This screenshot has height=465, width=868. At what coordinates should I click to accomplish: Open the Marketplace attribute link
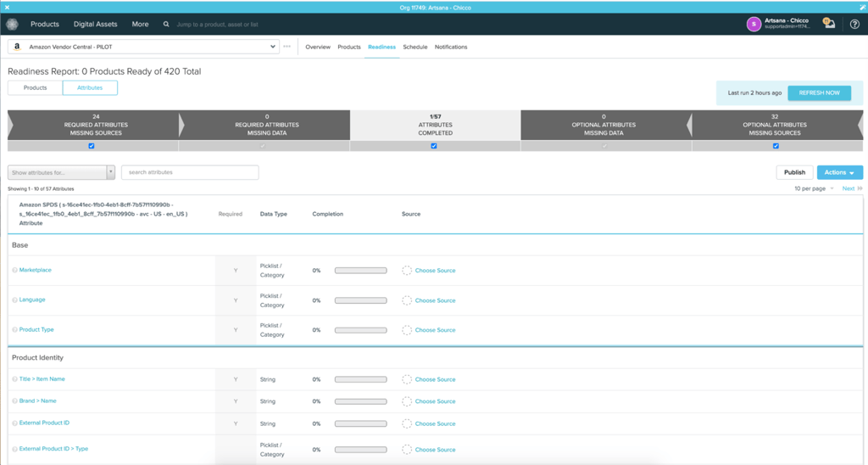pos(36,270)
